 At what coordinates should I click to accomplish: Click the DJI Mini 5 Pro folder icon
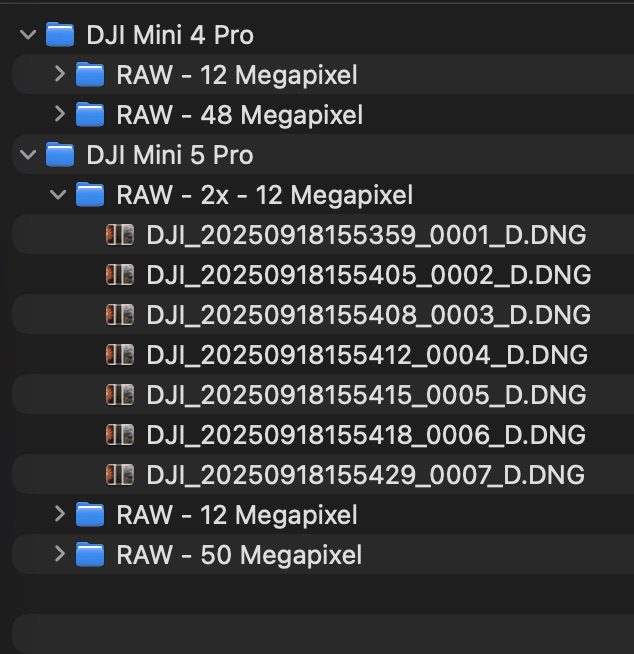coord(61,155)
